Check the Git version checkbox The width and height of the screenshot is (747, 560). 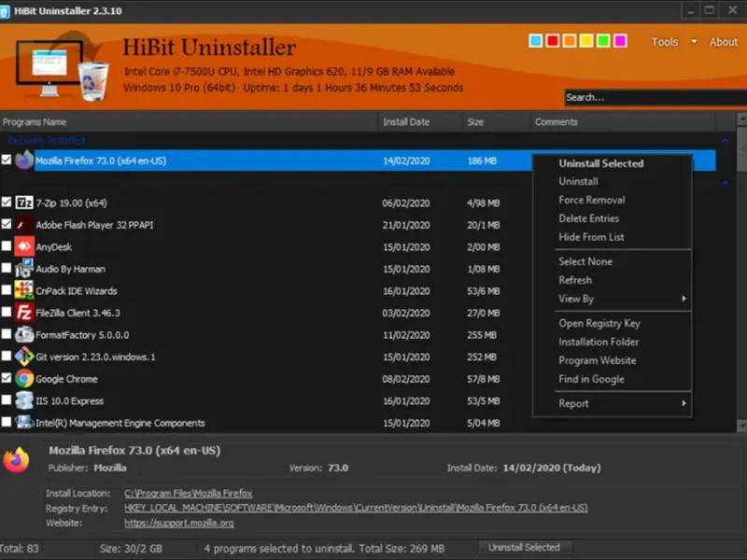[x=7, y=356]
